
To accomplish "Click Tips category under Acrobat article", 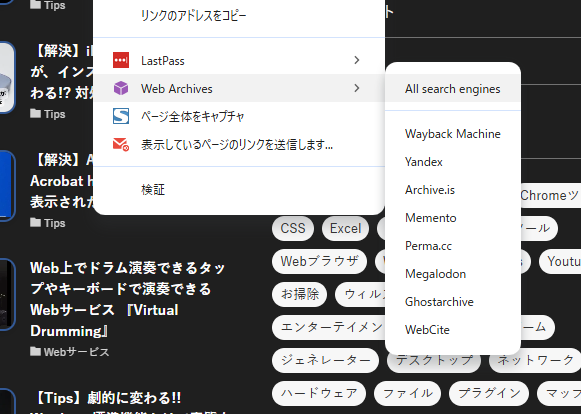I will click(x=54, y=223).
